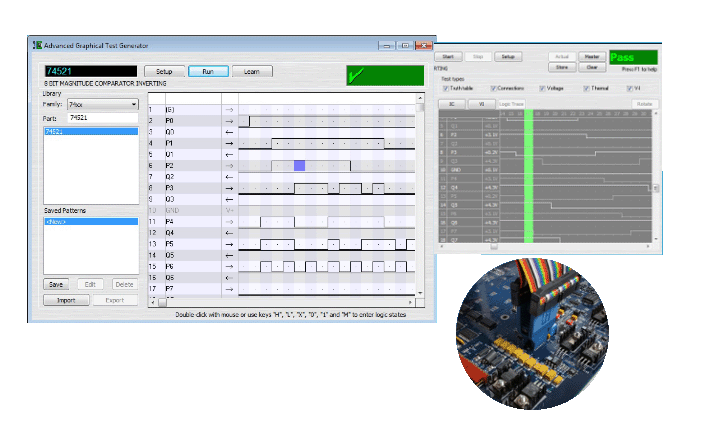Click the direction arrow for pin Q0
The height and width of the screenshot is (425, 709).
click(229, 132)
